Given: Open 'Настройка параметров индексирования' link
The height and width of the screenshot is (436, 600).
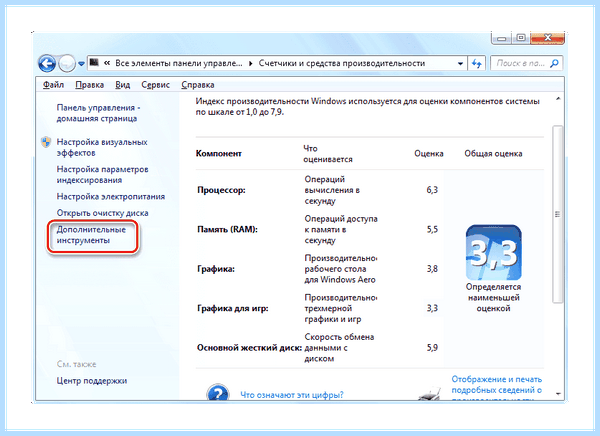Looking at the screenshot, I should pos(102,175).
